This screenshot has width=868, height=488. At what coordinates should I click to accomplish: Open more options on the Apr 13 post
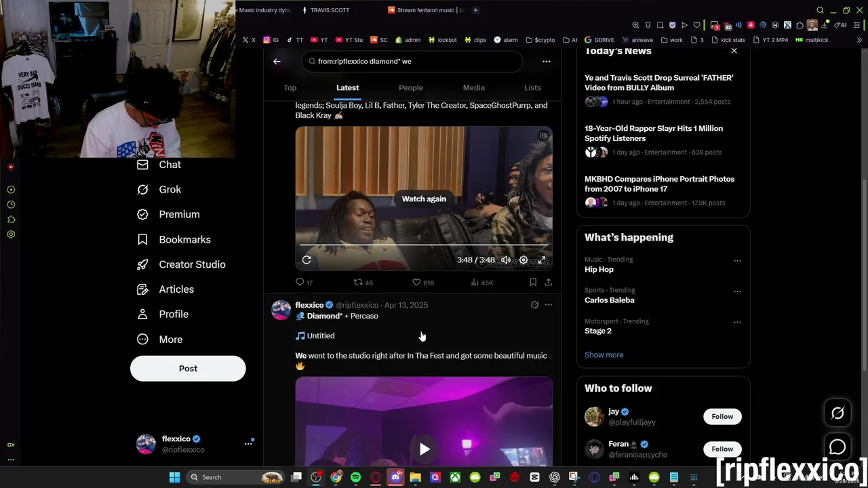point(548,305)
